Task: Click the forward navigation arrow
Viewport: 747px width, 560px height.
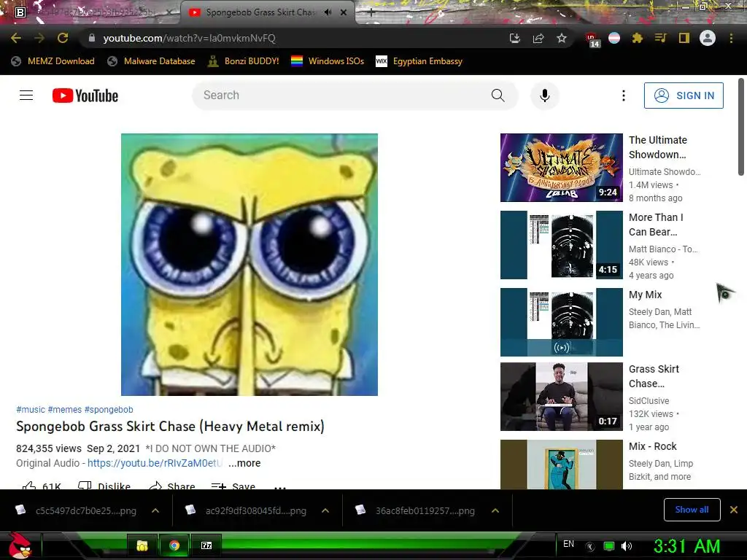Action: coord(39,38)
